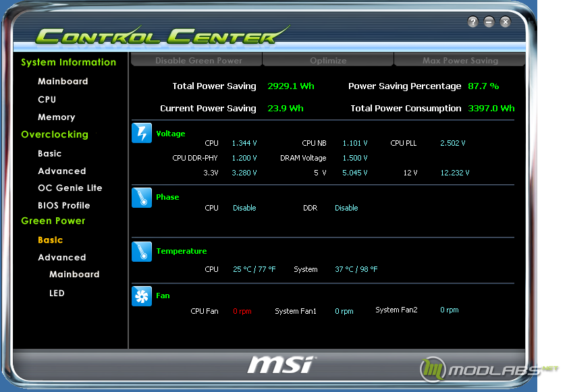Click the Voltage lightning bolt icon
567x392 pixels.
click(x=142, y=133)
